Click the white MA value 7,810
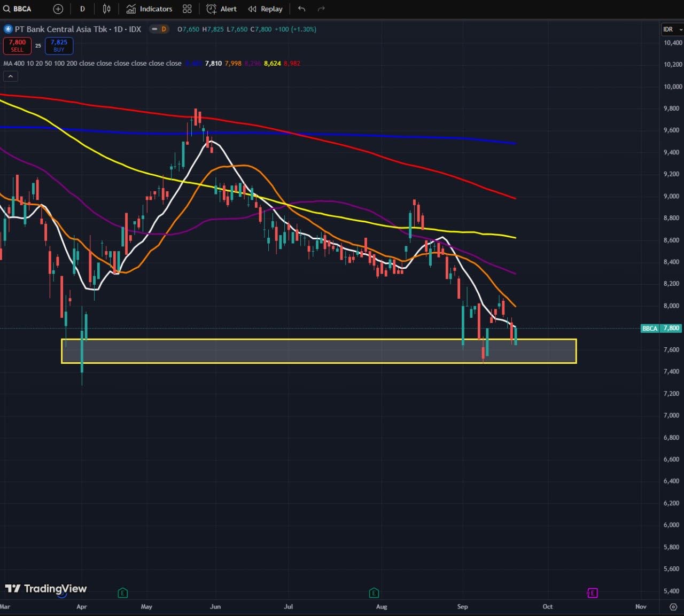This screenshot has height=616, width=684. 213,63
